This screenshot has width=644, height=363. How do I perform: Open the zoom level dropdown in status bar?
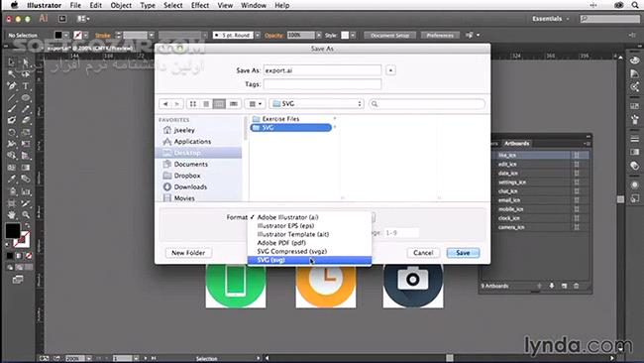point(89,358)
